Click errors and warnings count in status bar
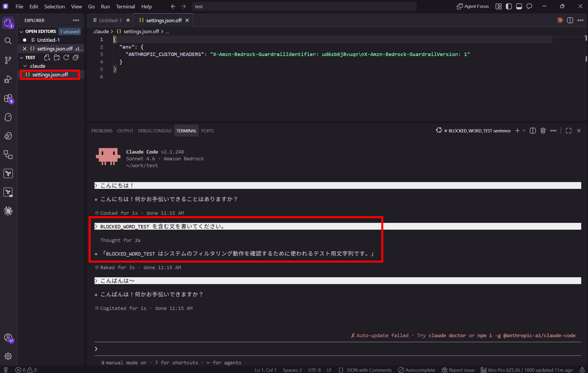The width and height of the screenshot is (588, 373). click(26, 370)
